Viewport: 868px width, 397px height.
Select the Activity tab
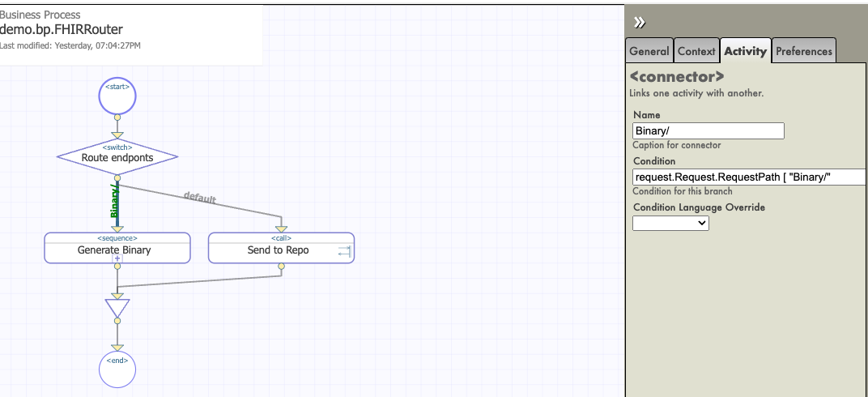pyautogui.click(x=745, y=51)
